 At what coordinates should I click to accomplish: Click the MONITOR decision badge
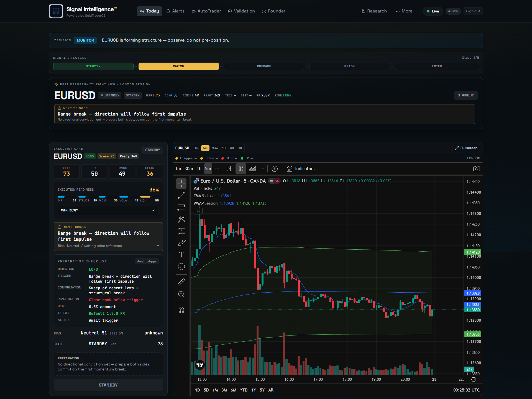coord(85,40)
